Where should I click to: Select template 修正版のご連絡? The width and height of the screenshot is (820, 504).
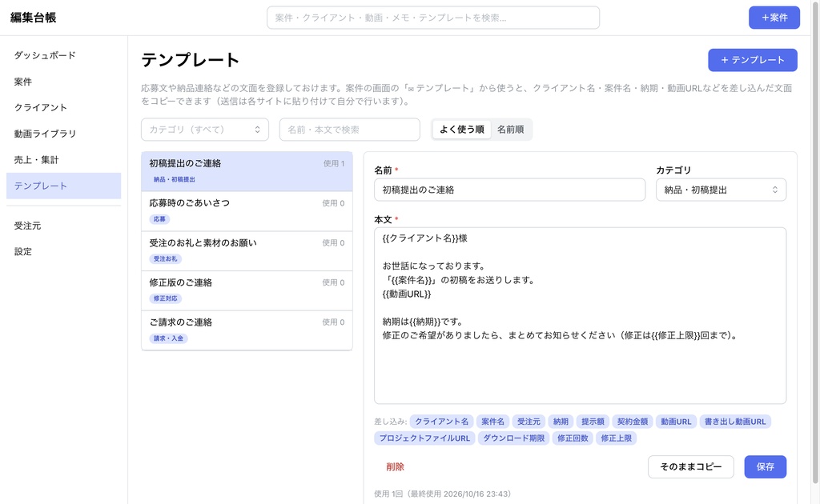tap(247, 290)
